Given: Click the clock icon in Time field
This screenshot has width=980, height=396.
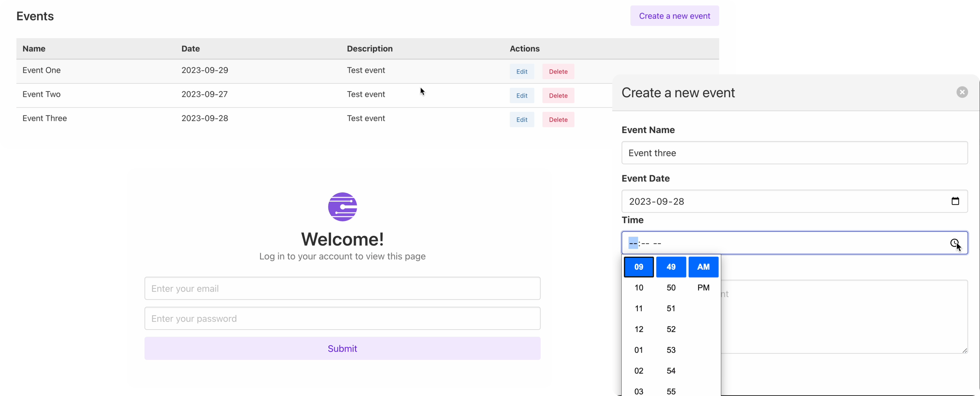Looking at the screenshot, I should point(954,243).
